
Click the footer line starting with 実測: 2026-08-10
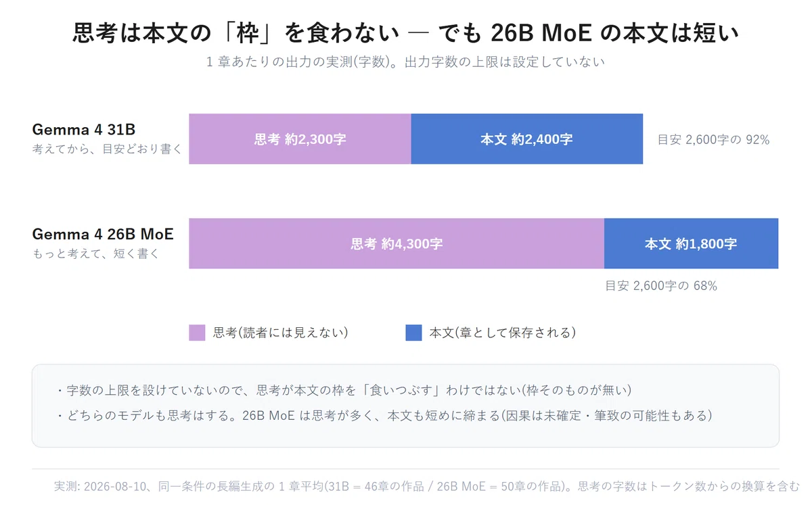(x=426, y=486)
